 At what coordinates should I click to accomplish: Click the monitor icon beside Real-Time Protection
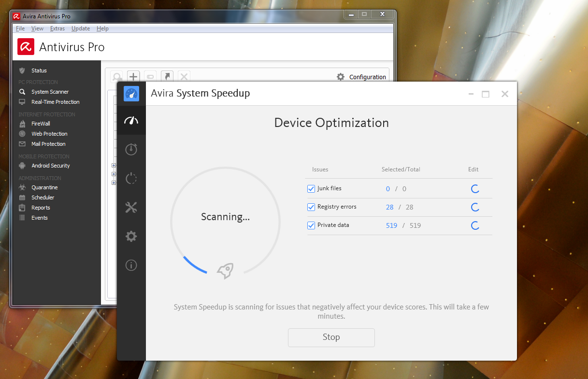coord(22,102)
